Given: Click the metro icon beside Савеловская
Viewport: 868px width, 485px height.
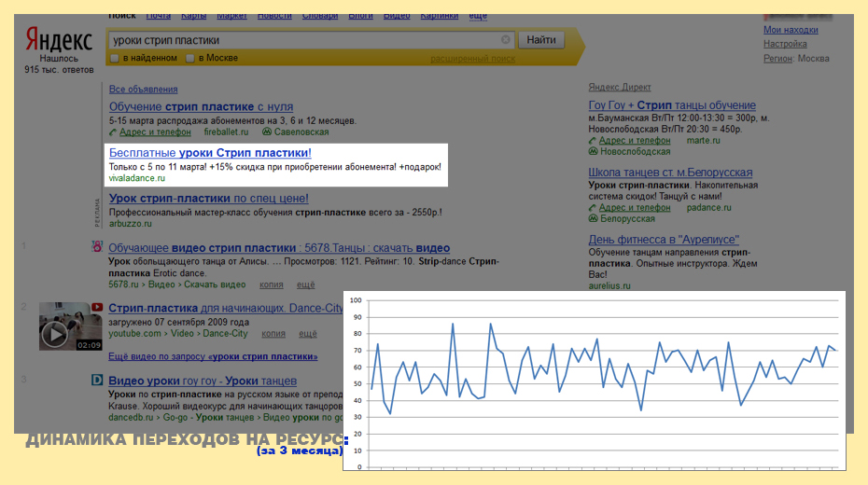Looking at the screenshot, I should (267, 132).
